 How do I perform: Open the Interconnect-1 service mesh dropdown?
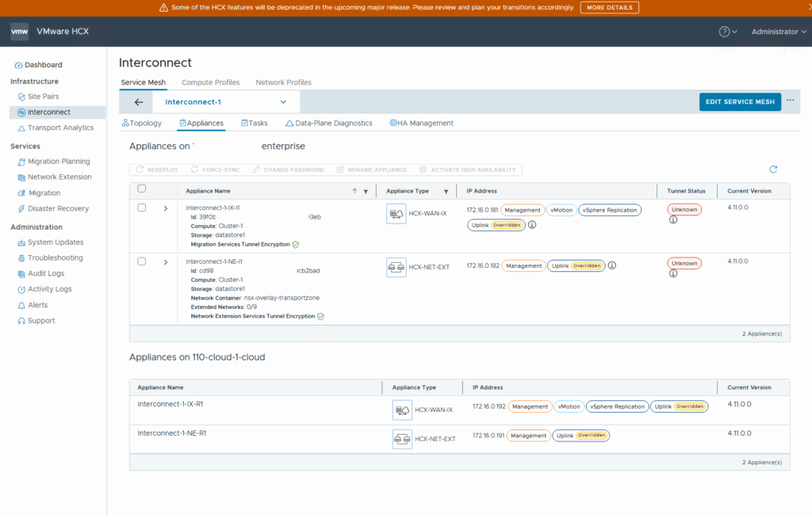pyautogui.click(x=283, y=102)
